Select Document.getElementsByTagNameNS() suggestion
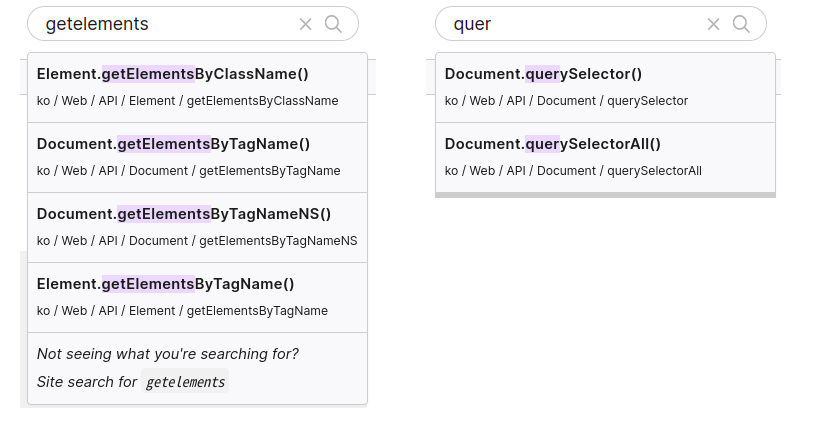Screen dimensions: 820x421 pyautogui.click(x=198, y=228)
